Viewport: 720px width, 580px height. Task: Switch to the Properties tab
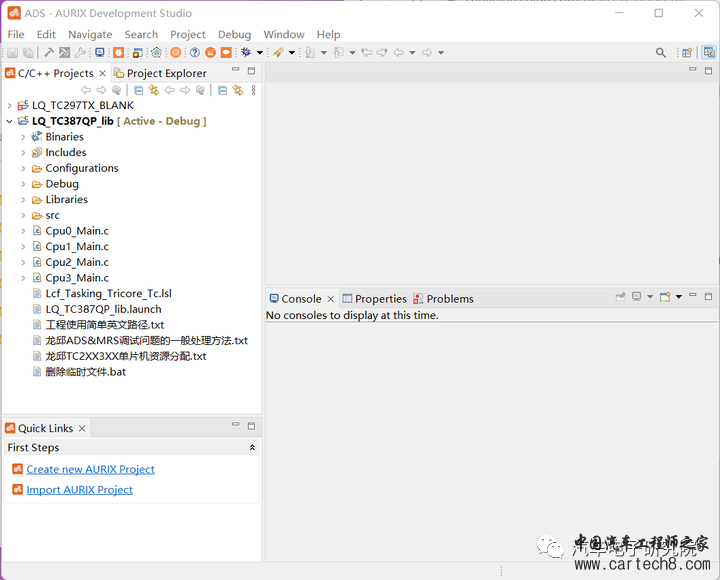(x=375, y=299)
